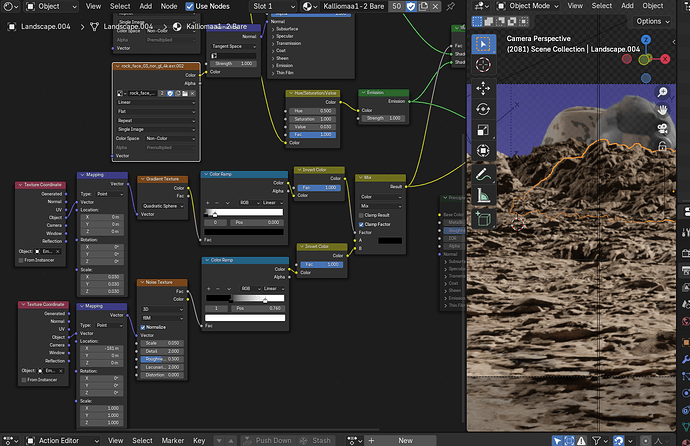The image size is (690, 446).
Task: Open the Marker menu in Action Editor
Action: pos(172,440)
